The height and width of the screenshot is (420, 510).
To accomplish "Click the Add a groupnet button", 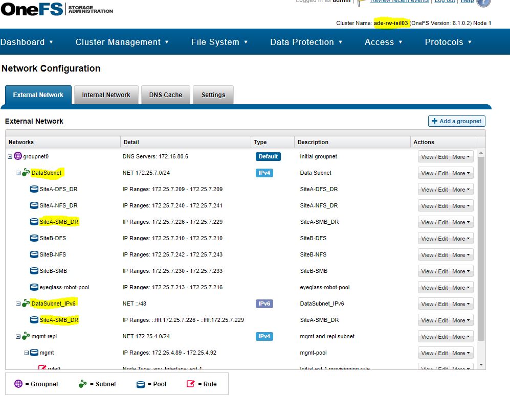I will (x=457, y=121).
